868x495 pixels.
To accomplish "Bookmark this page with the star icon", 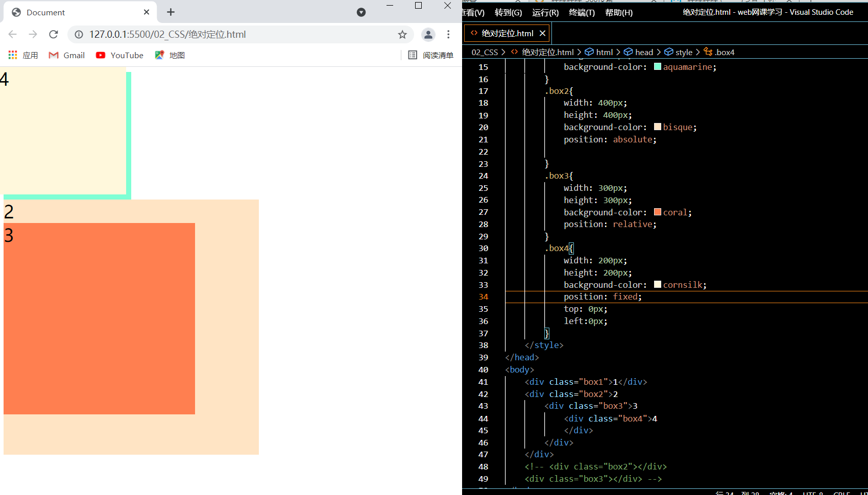I will click(x=402, y=34).
